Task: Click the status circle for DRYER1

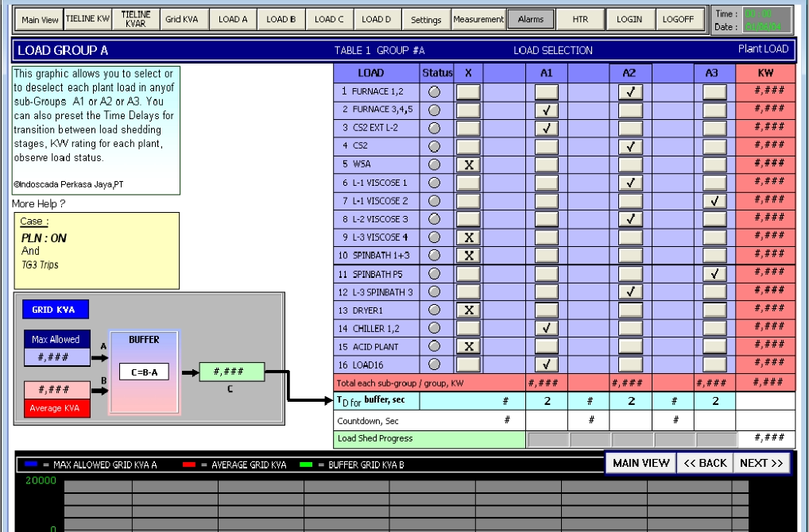Action: [434, 310]
